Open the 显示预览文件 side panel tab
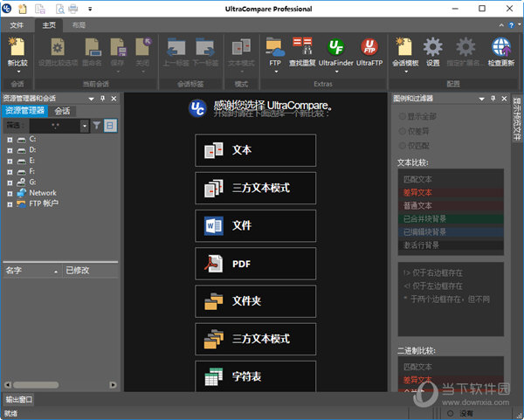The image size is (524, 420). [x=517, y=119]
